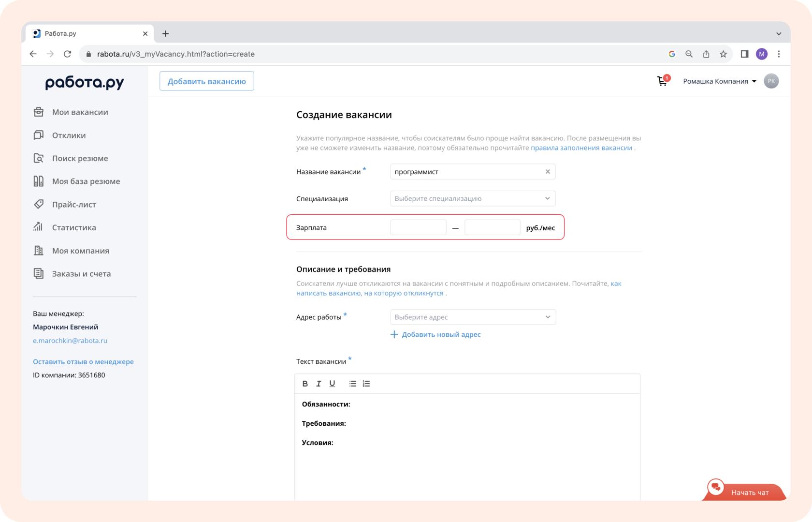Reload the browser page
Image resolution: width=812 pixels, height=522 pixels.
coord(68,54)
